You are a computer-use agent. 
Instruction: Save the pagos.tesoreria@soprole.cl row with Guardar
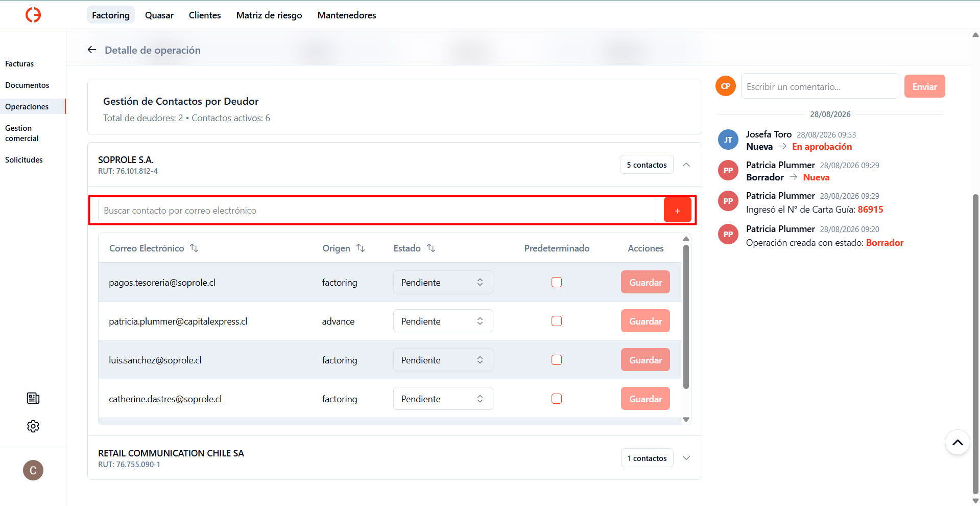point(646,282)
